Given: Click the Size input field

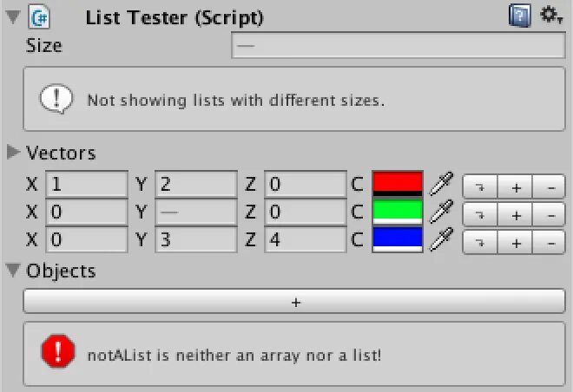Looking at the screenshot, I should tap(398, 45).
